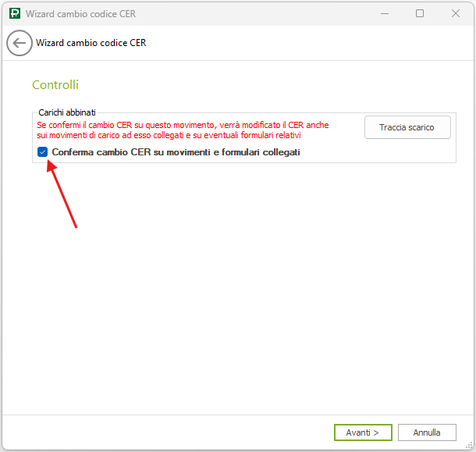Maximize the wizard window

420,13
